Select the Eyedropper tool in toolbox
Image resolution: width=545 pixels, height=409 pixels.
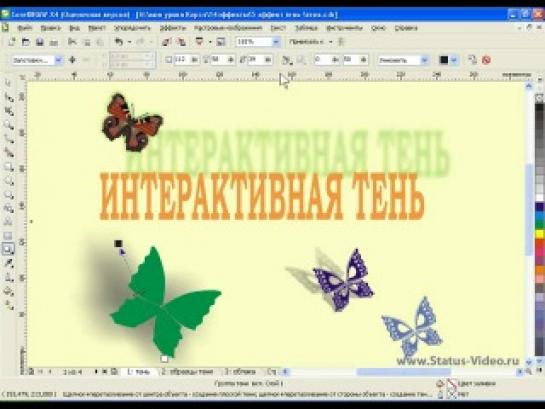(x=8, y=263)
